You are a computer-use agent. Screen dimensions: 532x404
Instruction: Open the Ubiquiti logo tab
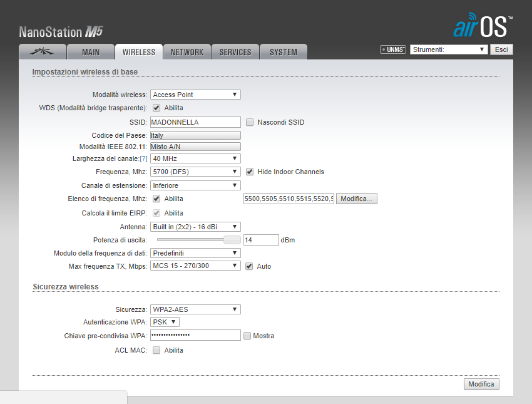(43, 51)
